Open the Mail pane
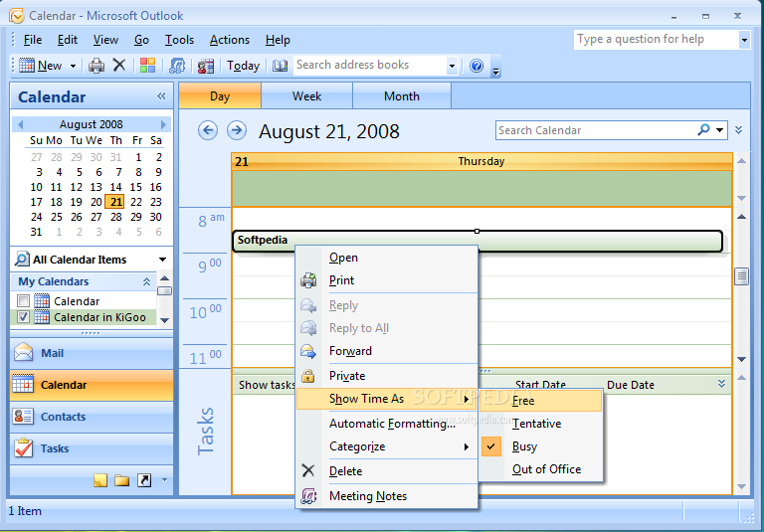The image size is (764, 532). click(x=92, y=353)
